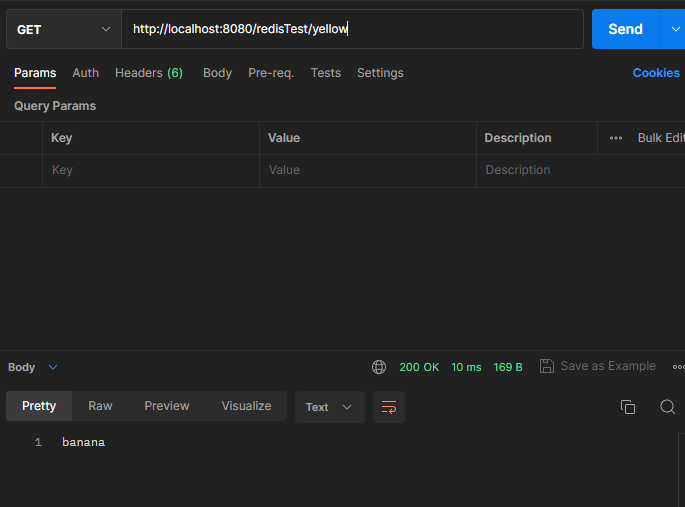Click the globe network information icon

pyautogui.click(x=379, y=367)
